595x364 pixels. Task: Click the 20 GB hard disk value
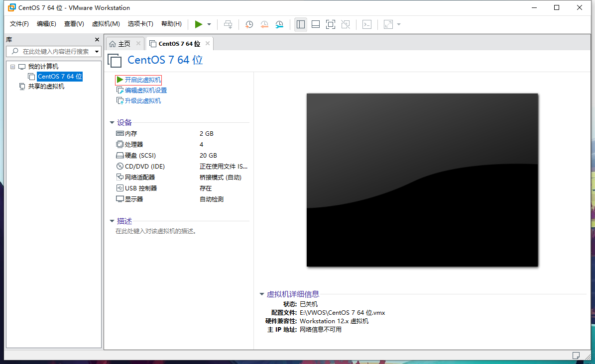208,156
